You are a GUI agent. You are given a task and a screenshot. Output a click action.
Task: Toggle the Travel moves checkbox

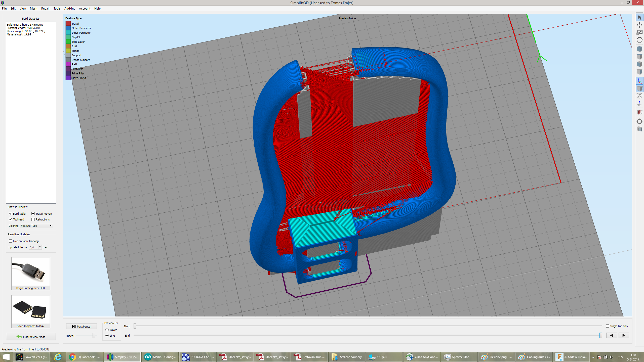[x=33, y=214]
